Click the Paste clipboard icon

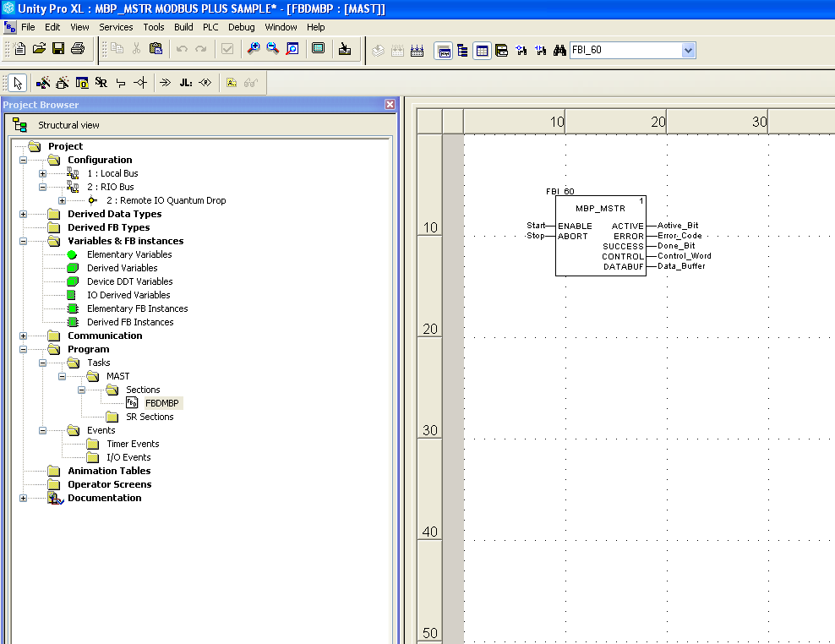point(156,49)
